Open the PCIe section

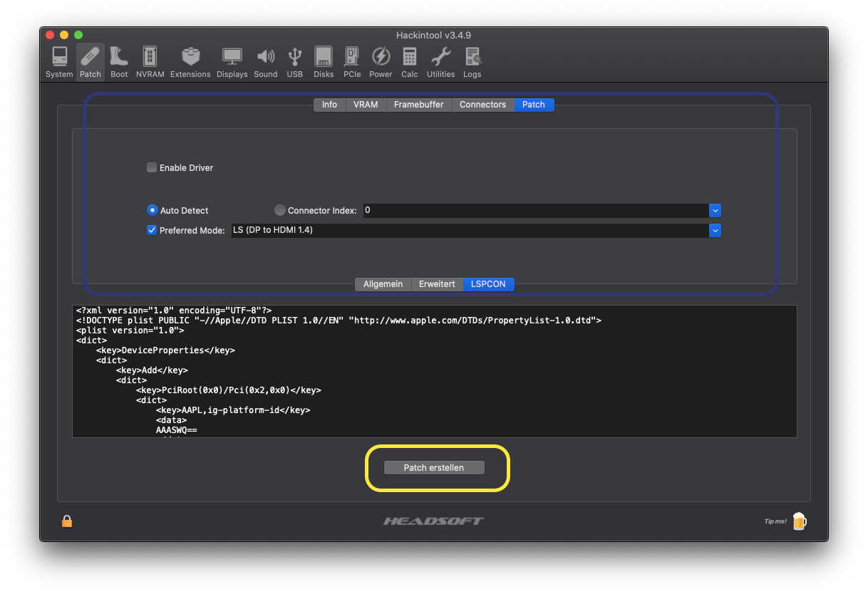pos(352,62)
